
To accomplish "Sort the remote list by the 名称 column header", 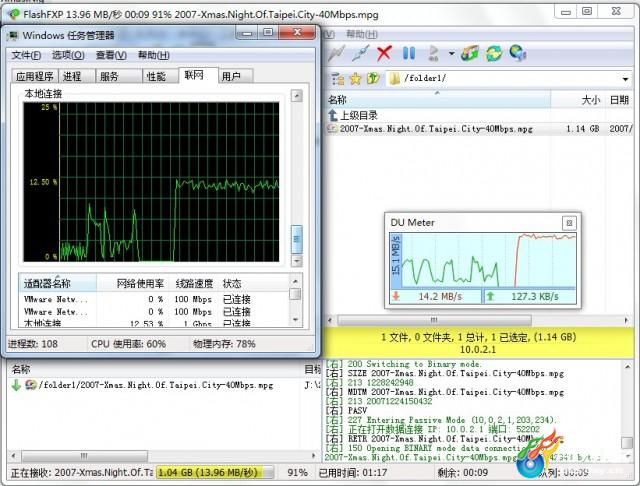I will point(438,100).
